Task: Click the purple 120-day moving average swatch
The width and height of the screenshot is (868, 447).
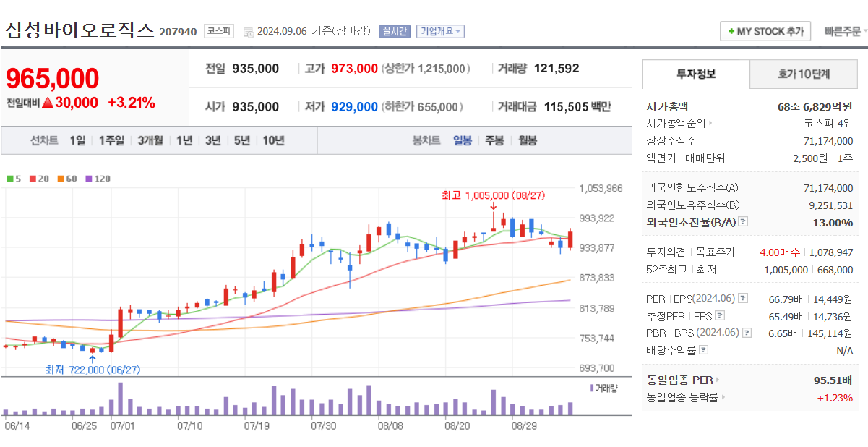Action: tap(88, 178)
